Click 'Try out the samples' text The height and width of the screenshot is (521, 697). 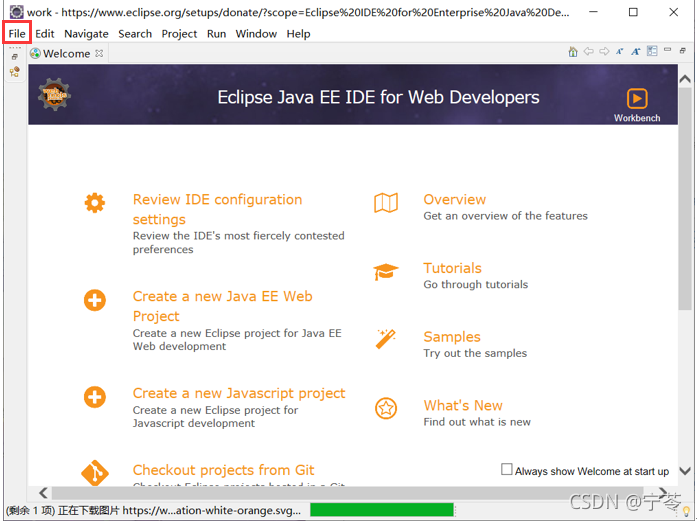pyautogui.click(x=475, y=353)
